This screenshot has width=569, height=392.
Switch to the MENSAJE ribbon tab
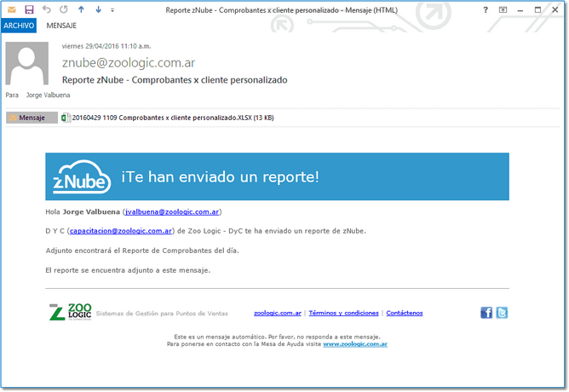(x=61, y=26)
